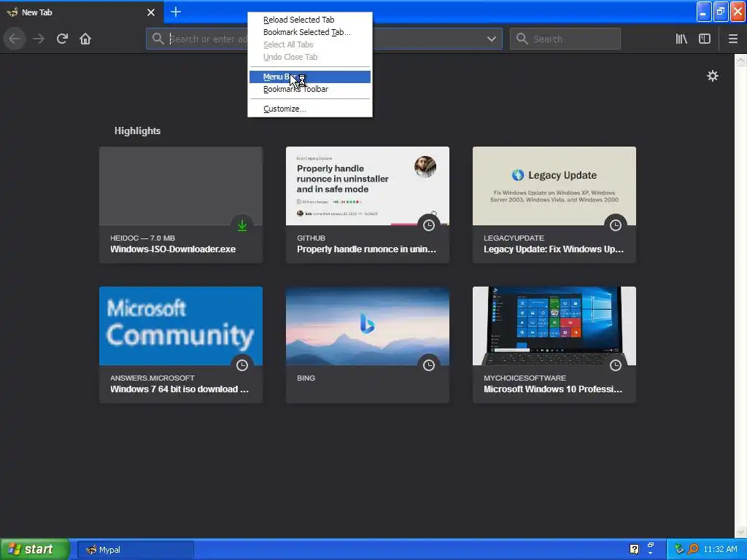Click history clock on Microsoft Community card
This screenshot has height=560, width=747.
242,365
